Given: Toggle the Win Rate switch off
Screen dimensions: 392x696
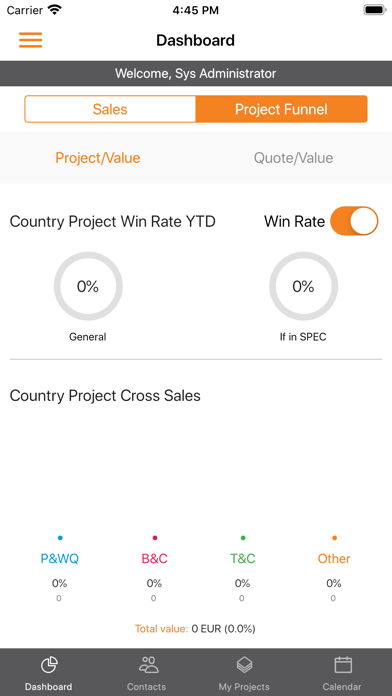Looking at the screenshot, I should click(x=354, y=221).
